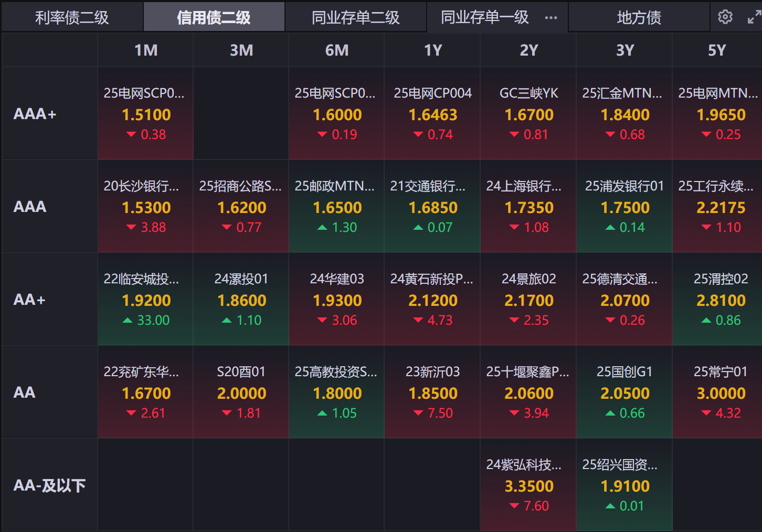Open the 同业存单二级 tab
Screen dimensions: 762x532
pyautogui.click(x=356, y=18)
